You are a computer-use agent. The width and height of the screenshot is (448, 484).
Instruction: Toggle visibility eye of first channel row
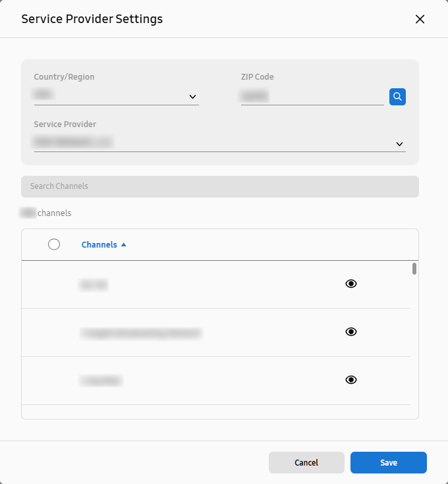351,284
